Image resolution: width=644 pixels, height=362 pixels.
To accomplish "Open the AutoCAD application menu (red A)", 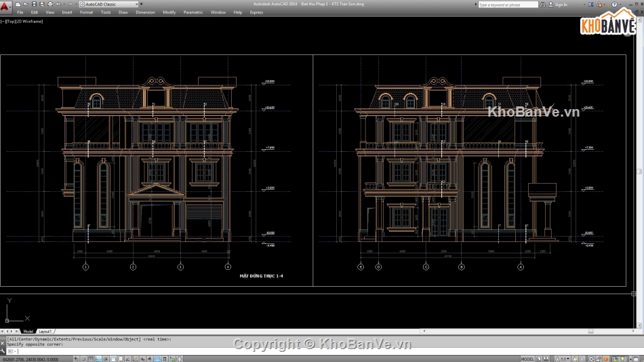I will coord(5,6).
